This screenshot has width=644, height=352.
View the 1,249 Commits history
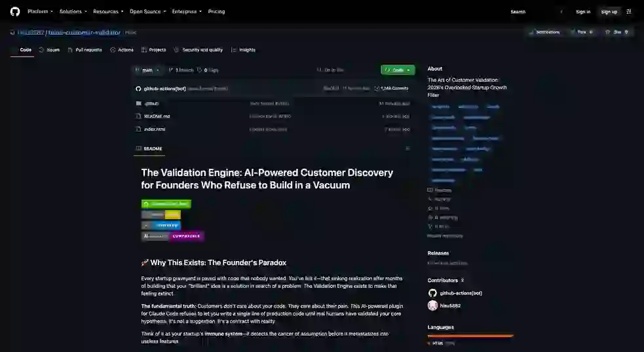391,88
